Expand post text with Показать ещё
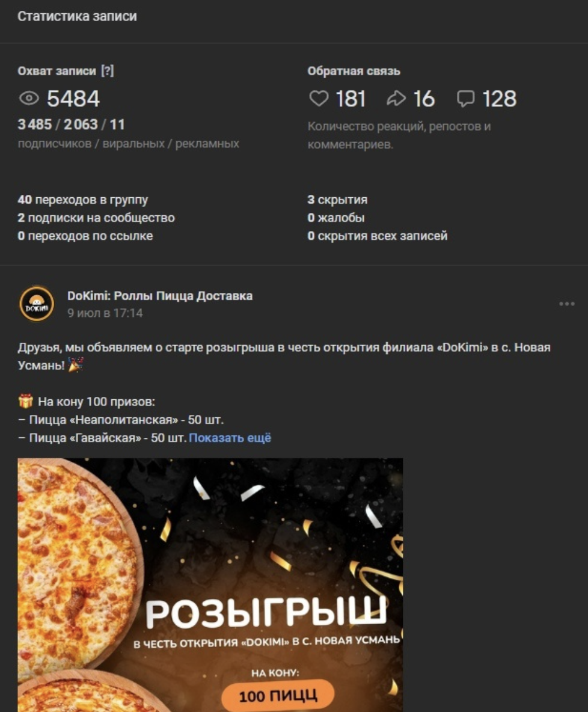This screenshot has width=588, height=712. (x=230, y=438)
